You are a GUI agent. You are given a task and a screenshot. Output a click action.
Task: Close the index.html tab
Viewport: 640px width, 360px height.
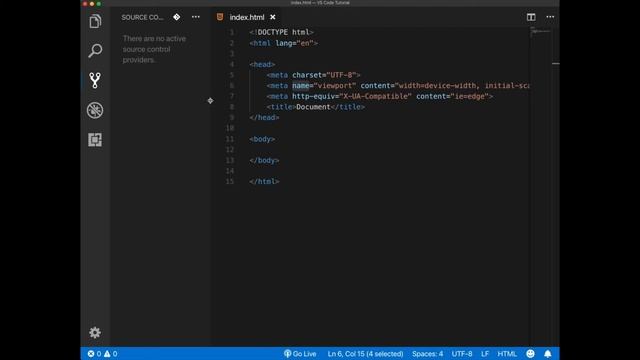tap(273, 17)
